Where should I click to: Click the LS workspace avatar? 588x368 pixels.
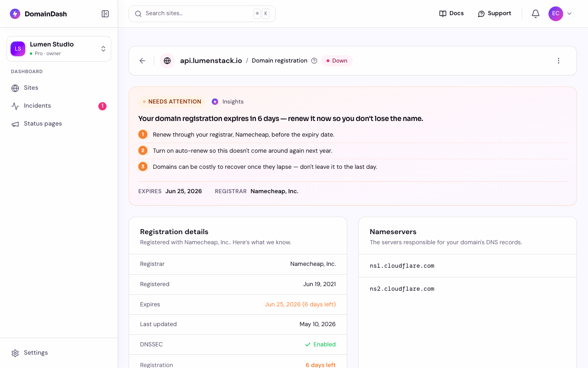pyautogui.click(x=18, y=49)
